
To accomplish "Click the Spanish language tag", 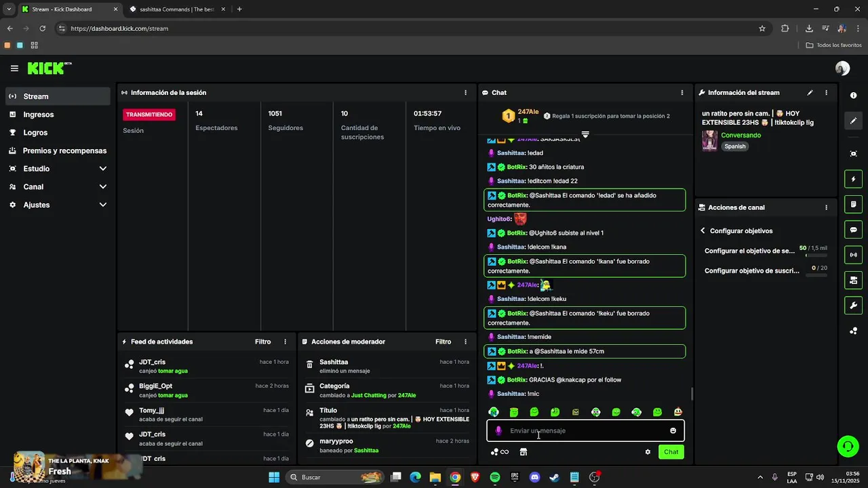I will tap(734, 146).
